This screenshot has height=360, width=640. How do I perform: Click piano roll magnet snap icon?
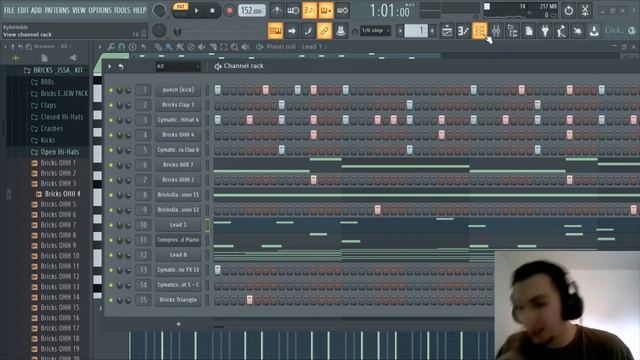(122, 47)
